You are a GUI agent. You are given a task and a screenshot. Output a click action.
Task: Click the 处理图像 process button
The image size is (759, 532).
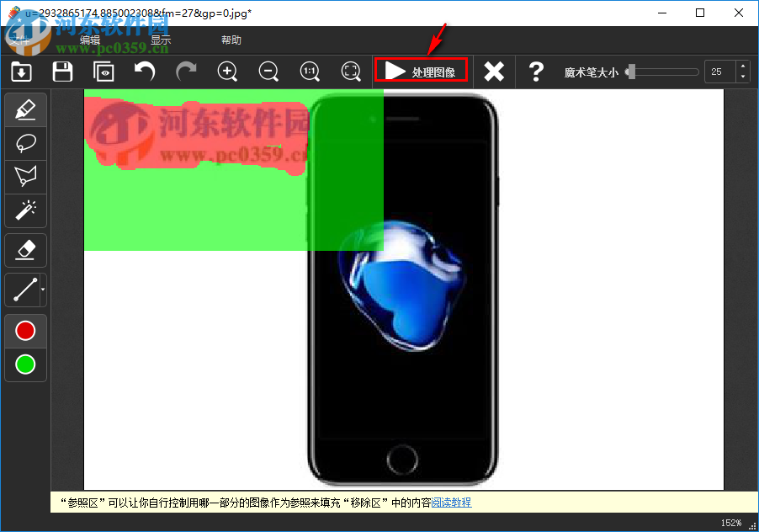[421, 72]
